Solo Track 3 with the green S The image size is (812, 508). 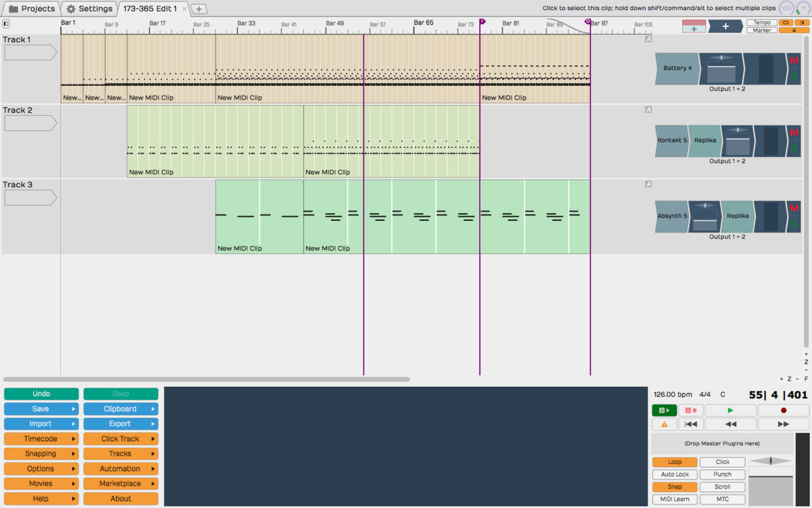[x=794, y=224]
